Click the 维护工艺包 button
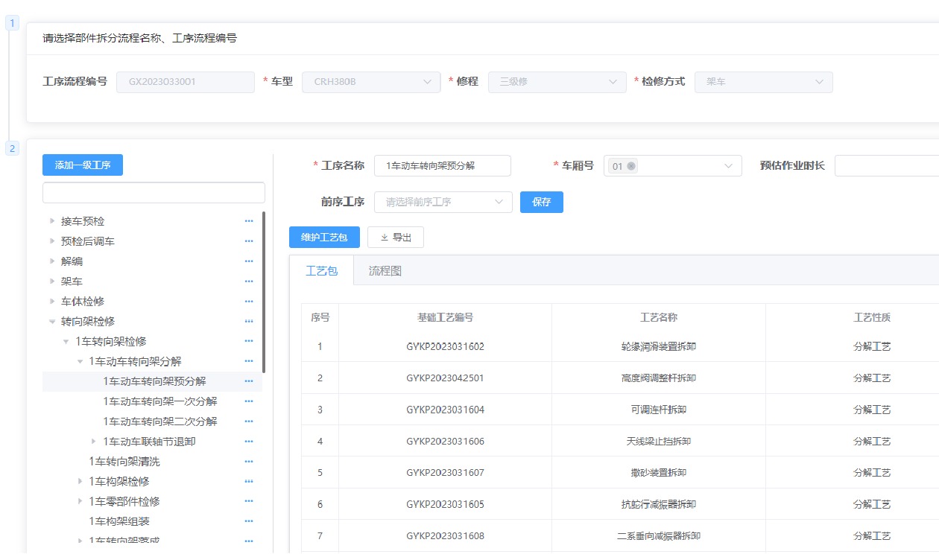The image size is (939, 560). tap(324, 238)
